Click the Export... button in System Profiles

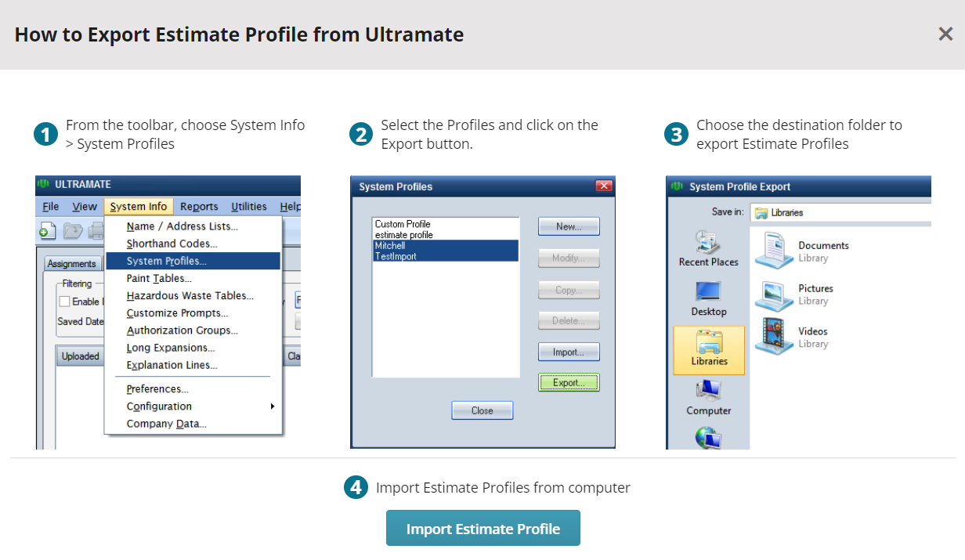tap(569, 382)
